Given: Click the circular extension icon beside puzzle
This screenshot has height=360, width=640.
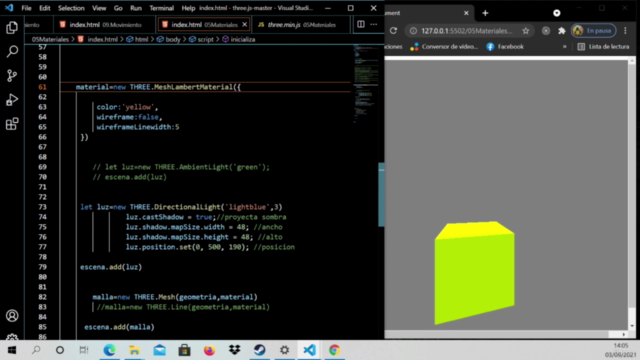Looking at the screenshot, I should coord(546,31).
